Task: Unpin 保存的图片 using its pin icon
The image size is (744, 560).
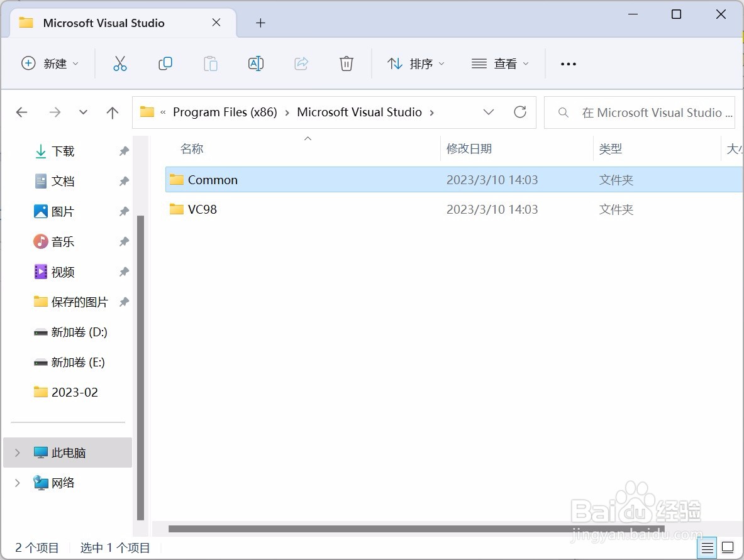Action: click(x=124, y=302)
